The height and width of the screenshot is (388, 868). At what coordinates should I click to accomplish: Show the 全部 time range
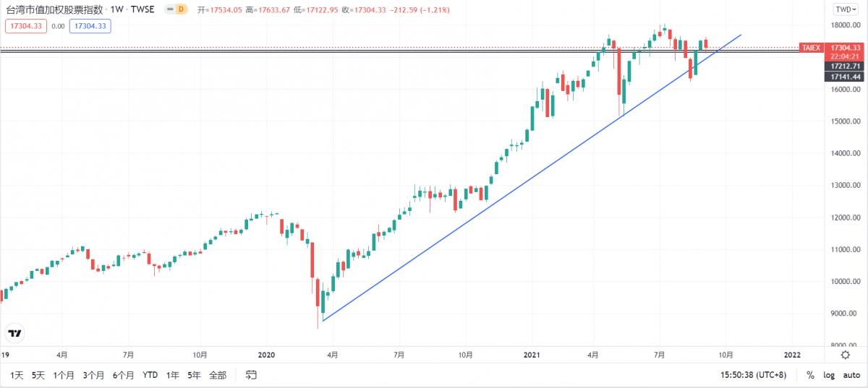point(217,375)
